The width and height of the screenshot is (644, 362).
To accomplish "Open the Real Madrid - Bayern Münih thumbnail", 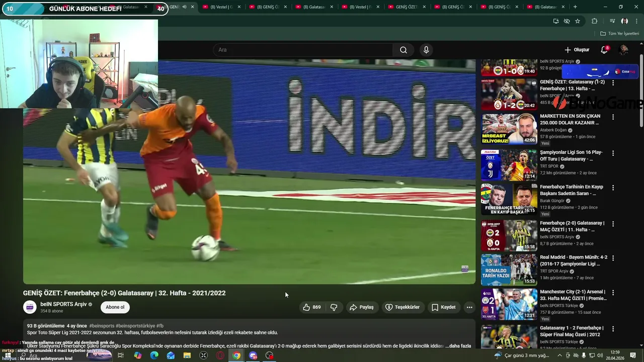I will click(x=509, y=269).
